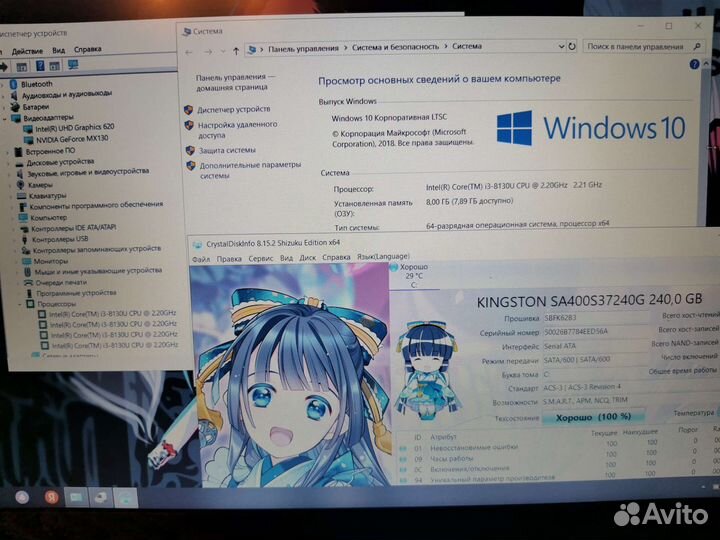Image resolution: width=720 pixels, height=540 pixels.
Task: Click the Клавиатуры keyboard icon
Action: (22, 196)
